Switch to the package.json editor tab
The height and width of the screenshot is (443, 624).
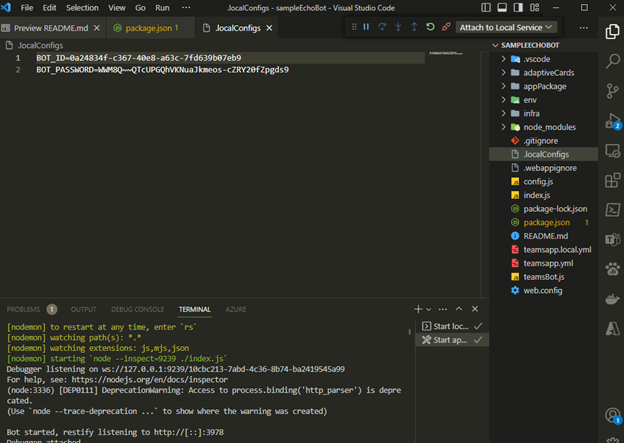[148, 28]
